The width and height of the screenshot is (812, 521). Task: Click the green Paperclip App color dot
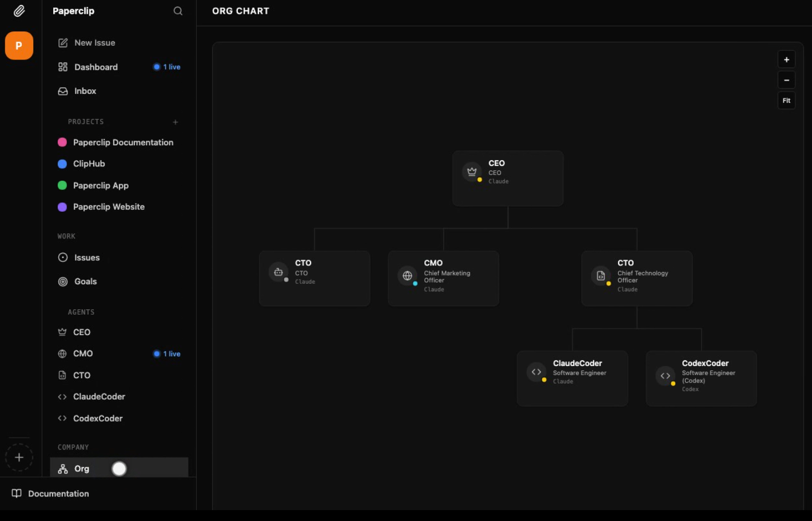click(62, 185)
